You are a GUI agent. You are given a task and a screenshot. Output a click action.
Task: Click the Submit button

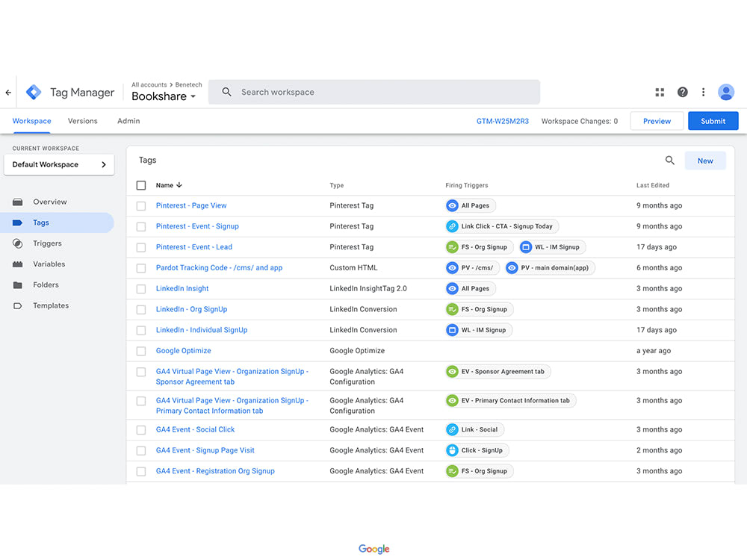click(713, 120)
